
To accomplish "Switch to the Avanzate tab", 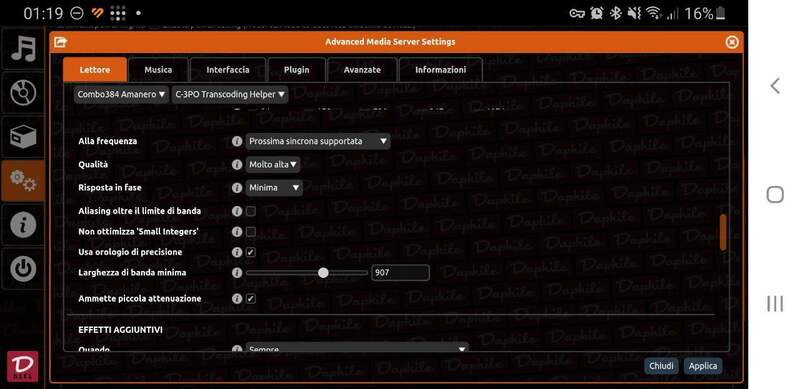I will 362,70.
